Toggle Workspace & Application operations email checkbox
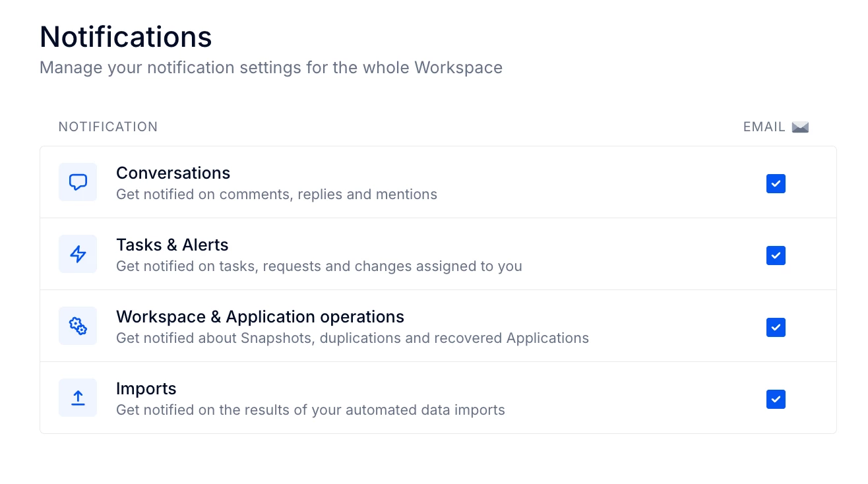This screenshot has height=484, width=868. pyautogui.click(x=776, y=327)
